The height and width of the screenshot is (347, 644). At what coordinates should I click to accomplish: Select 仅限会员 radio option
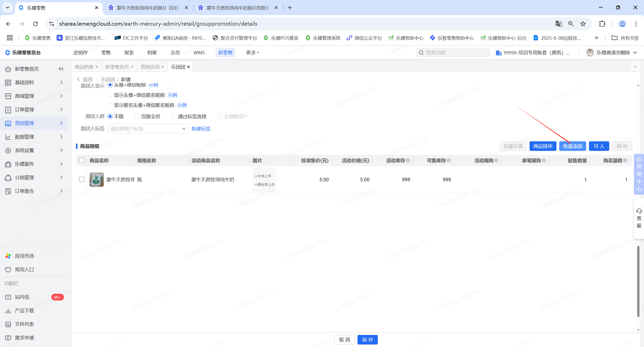pyautogui.click(x=137, y=116)
